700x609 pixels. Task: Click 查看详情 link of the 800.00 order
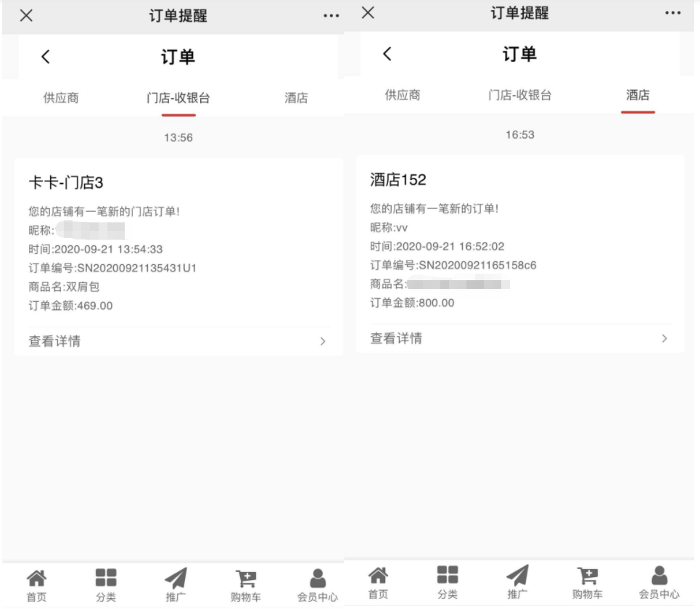[396, 338]
